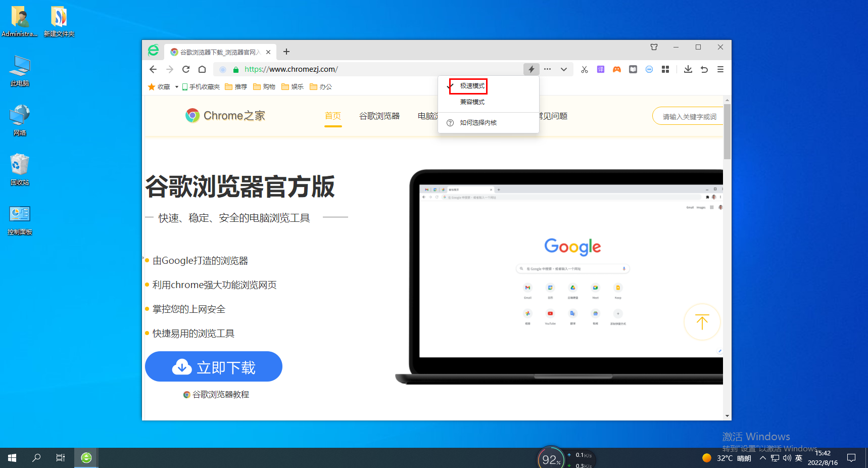Click the skin shirt icon in title bar
Viewport: 868px width, 468px height.
click(x=654, y=47)
